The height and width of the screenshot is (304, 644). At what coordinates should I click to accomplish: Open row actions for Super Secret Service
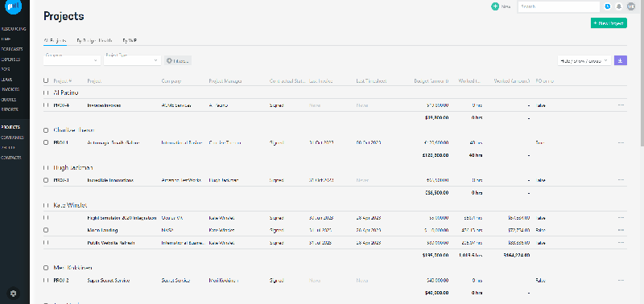[621, 281]
